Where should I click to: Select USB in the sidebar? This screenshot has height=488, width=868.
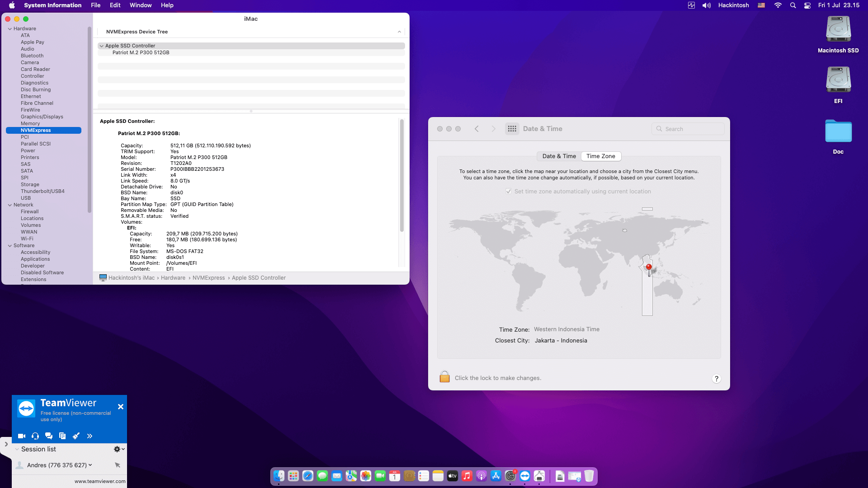tap(26, 198)
